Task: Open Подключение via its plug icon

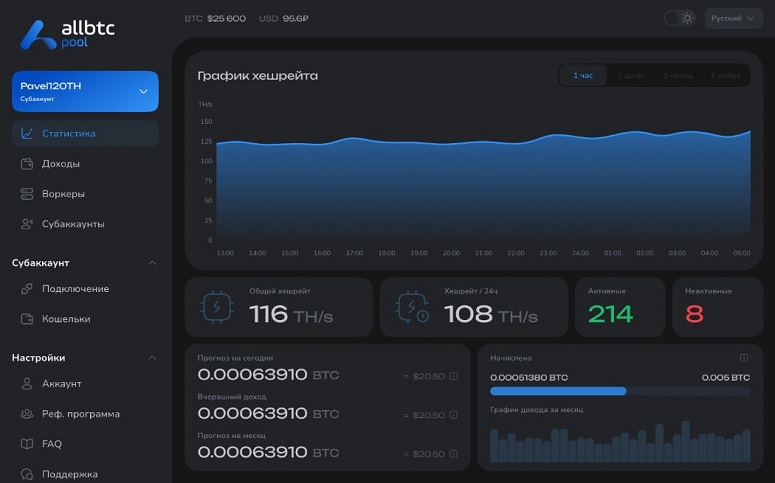Action: pyautogui.click(x=27, y=289)
